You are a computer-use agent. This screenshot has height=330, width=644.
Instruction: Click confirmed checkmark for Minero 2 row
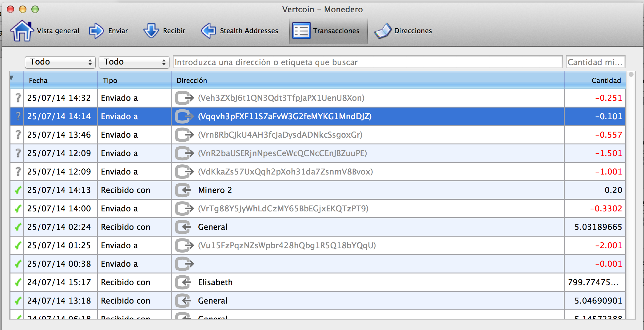tap(18, 190)
